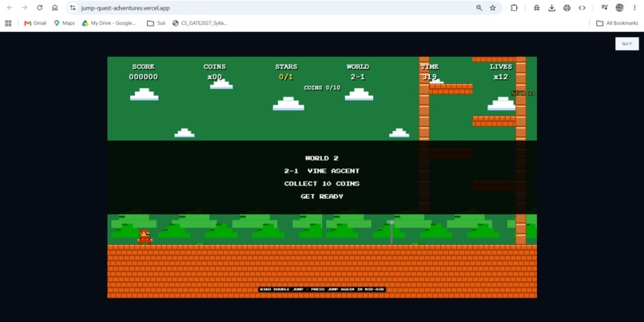Open the Chrome three-dot menu

[634, 8]
